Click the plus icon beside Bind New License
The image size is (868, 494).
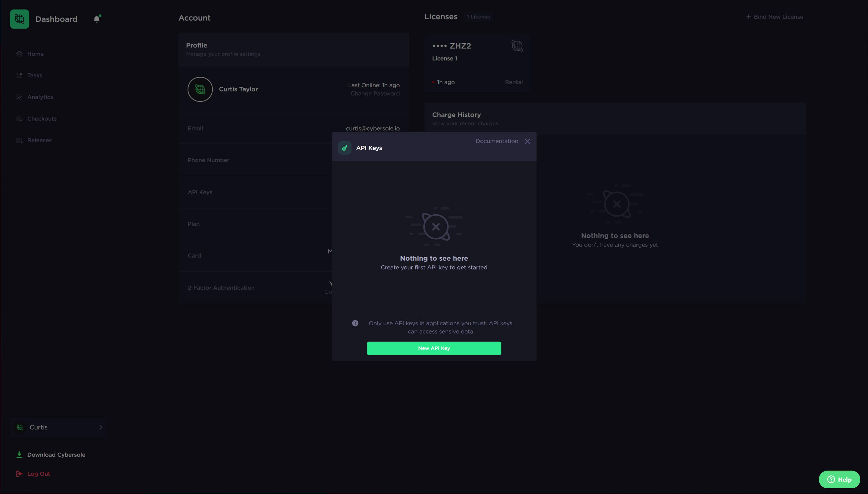(748, 17)
